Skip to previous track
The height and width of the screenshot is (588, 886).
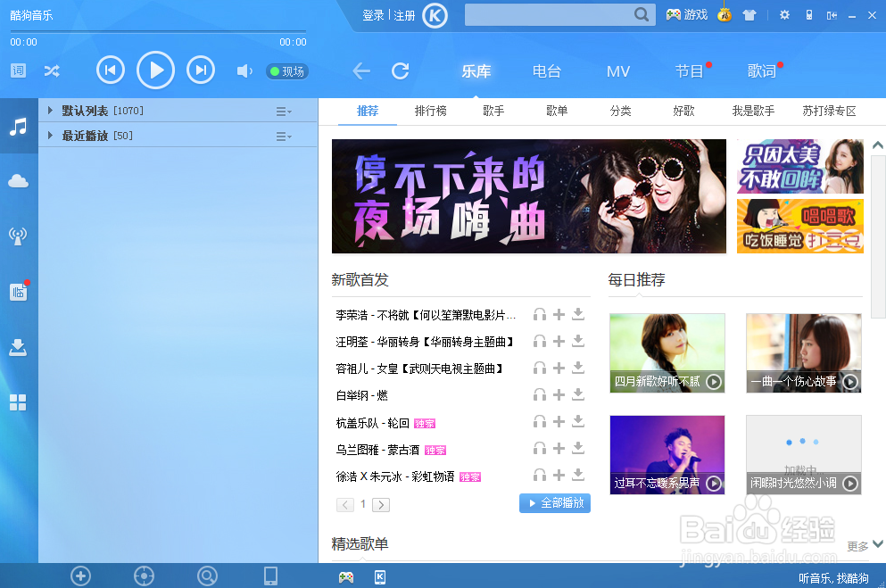coord(110,70)
